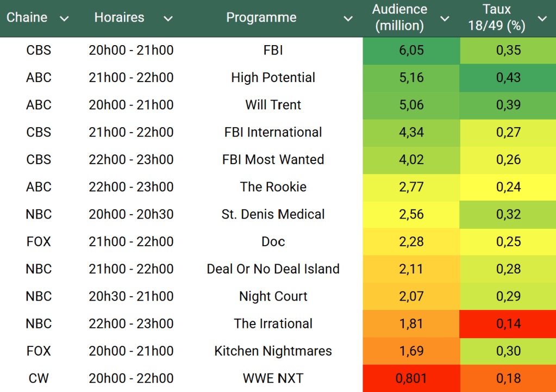Click the Programme column header
This screenshot has width=556, height=392.
point(261,17)
